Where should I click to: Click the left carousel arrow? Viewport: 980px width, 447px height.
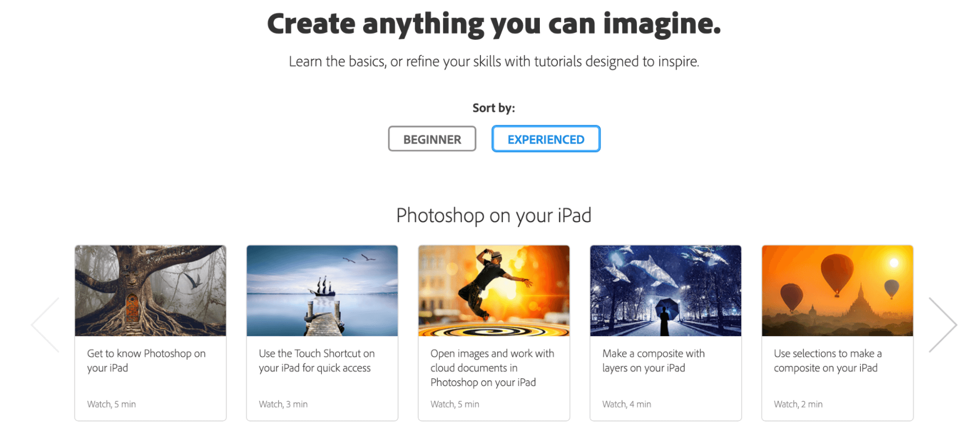(45, 325)
